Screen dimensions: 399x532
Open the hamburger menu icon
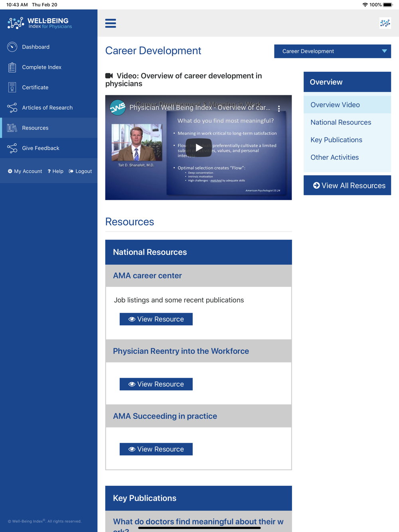click(111, 23)
